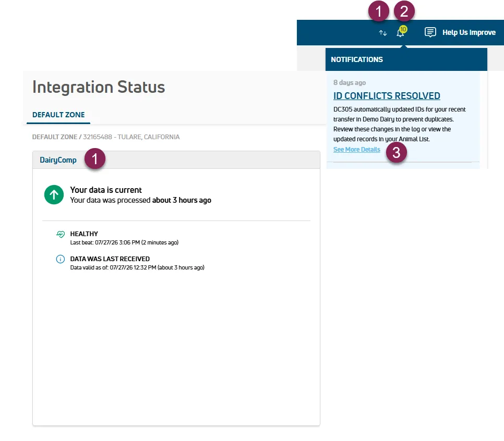504x441 pixels.
Task: Open the ID CONFLICTS RESOLVED notification link
Action: click(387, 96)
